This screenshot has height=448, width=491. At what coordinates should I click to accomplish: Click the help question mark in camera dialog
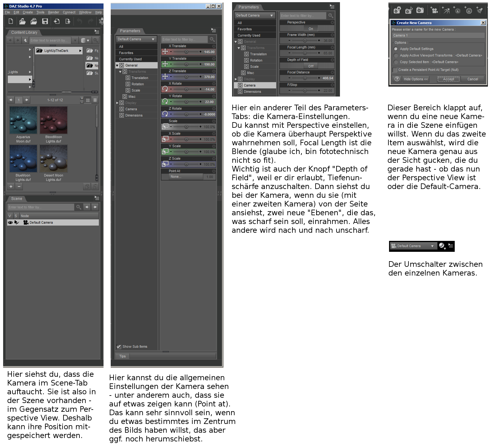[397, 79]
